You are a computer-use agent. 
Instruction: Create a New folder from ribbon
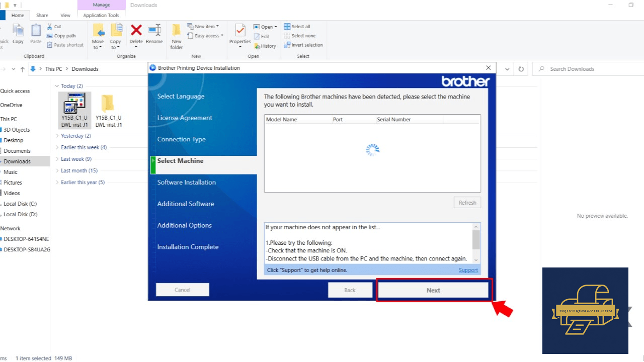(x=177, y=36)
